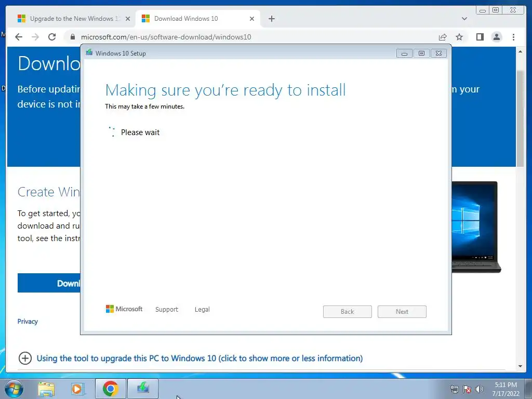Minimize the Windows 10 Setup window
The image size is (532, 399).
pyautogui.click(x=404, y=54)
